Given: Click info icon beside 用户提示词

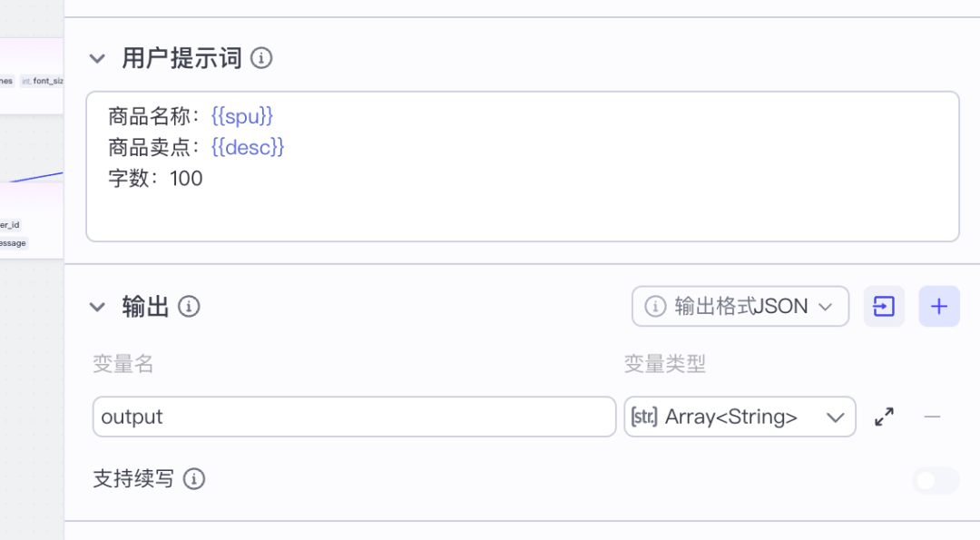Looking at the screenshot, I should tap(261, 59).
